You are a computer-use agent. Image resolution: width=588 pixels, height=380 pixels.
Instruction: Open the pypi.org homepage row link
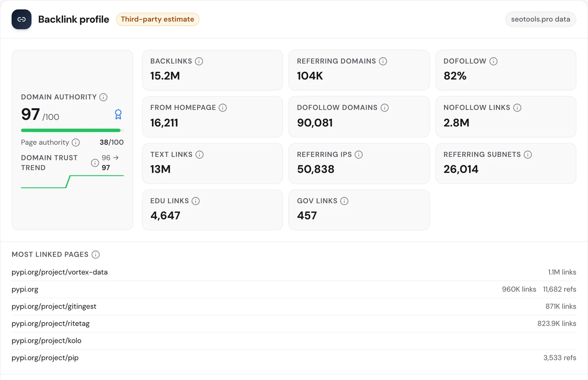(25, 289)
